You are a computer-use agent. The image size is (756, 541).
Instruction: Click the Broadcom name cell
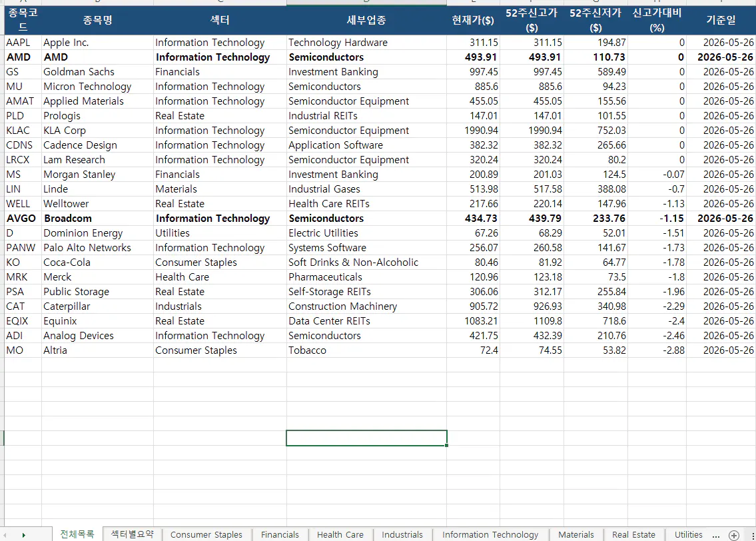97,219
